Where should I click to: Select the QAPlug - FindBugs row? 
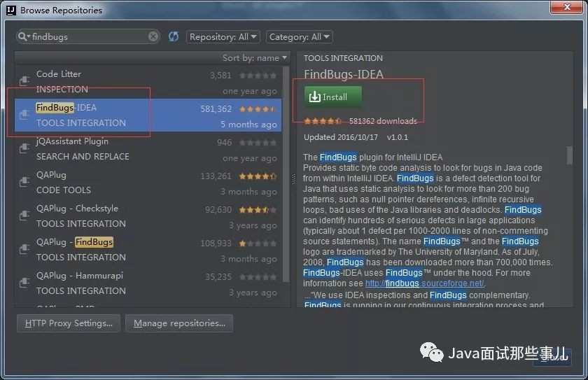(x=148, y=250)
